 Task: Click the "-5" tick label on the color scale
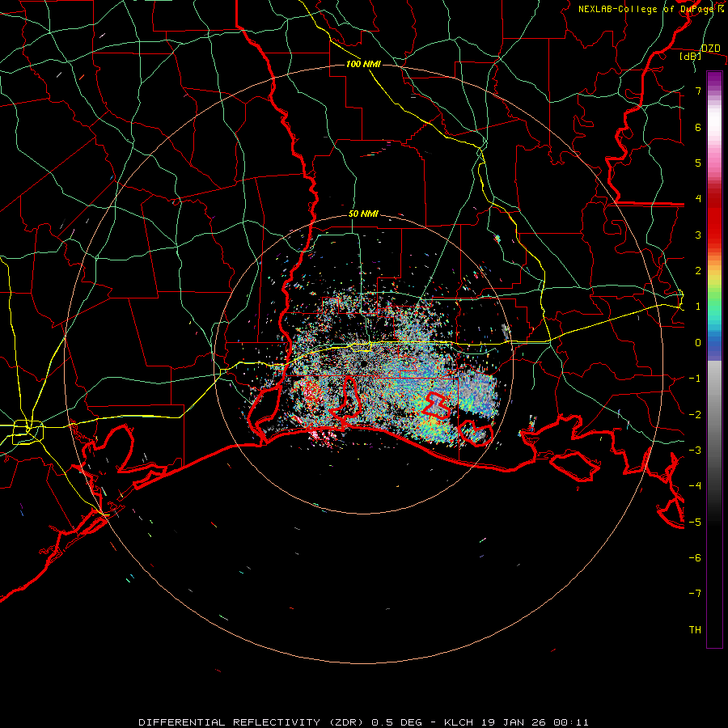pyautogui.click(x=695, y=522)
